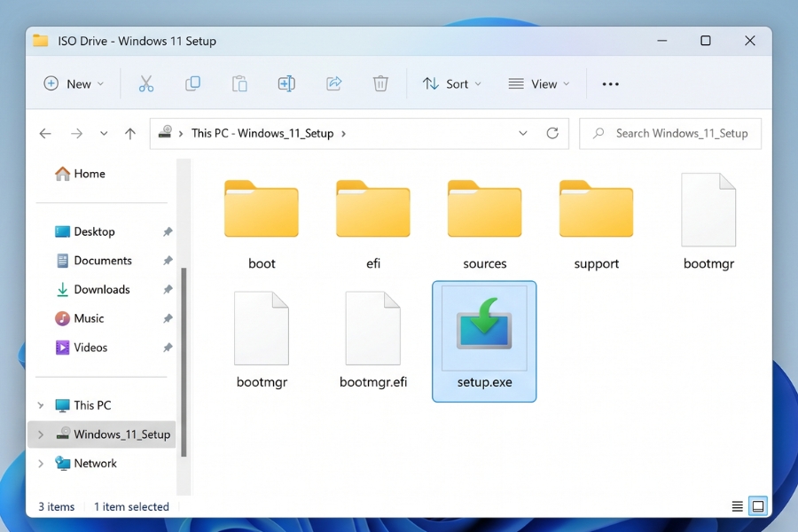The height and width of the screenshot is (532, 798).
Task: Open Videos in the navigation pane
Action: pos(82,348)
